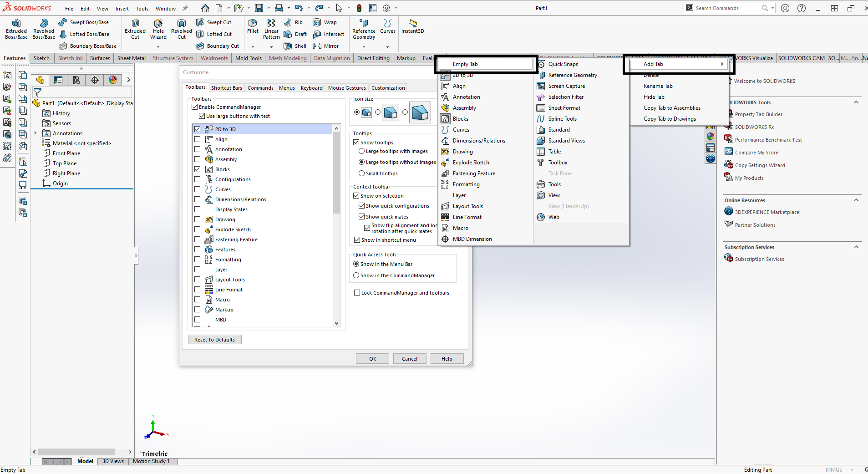
Task: Enable the Assembly toolbar checkbox
Action: coord(198,159)
